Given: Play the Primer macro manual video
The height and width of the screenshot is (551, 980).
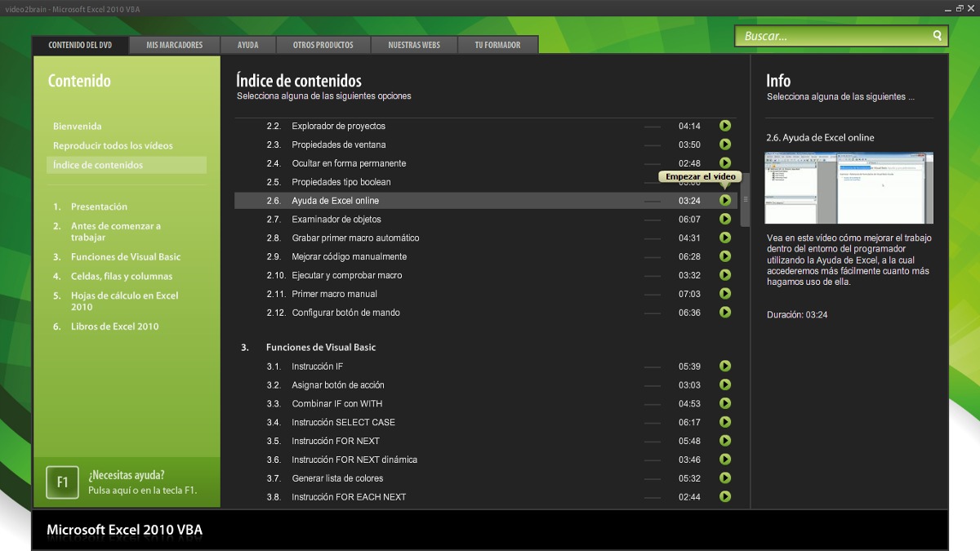Looking at the screenshot, I should (725, 294).
